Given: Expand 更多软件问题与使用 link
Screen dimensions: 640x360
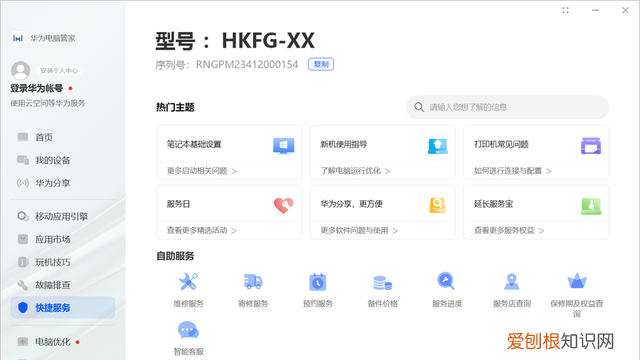Looking at the screenshot, I should (359, 230).
